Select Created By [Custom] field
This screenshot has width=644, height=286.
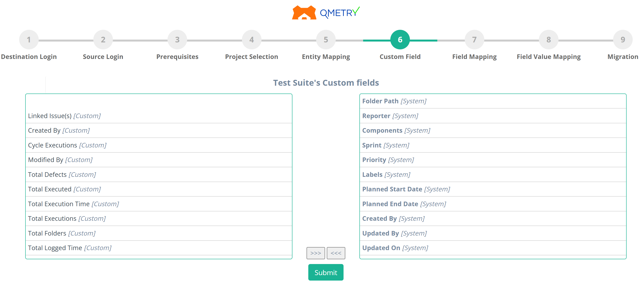(159, 130)
